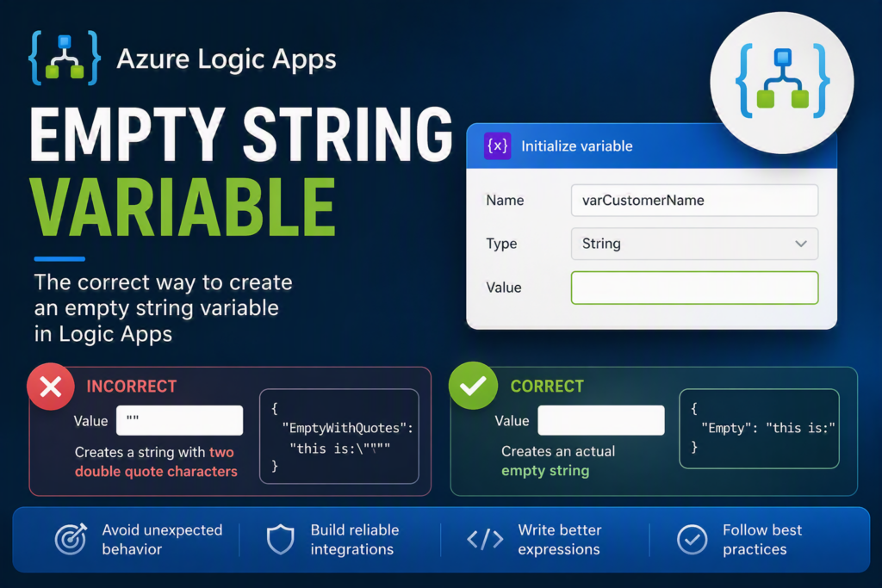Click the green-outlined empty Value field
The height and width of the screenshot is (588, 882).
click(695, 288)
